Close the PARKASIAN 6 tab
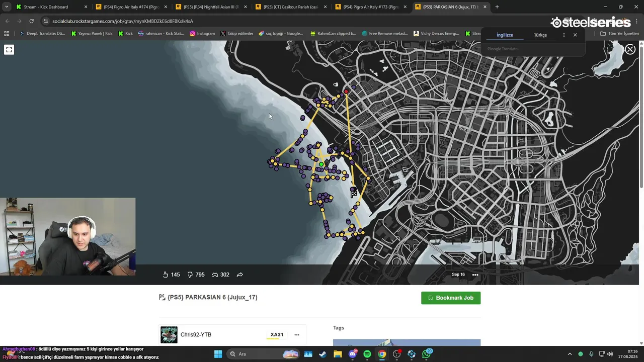Image resolution: width=644 pixels, height=362 pixels. (485, 7)
